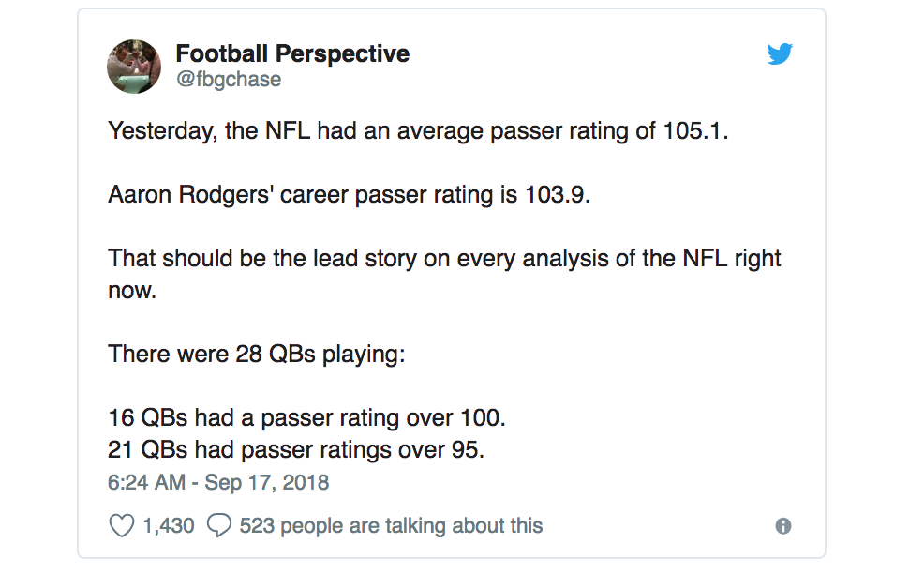This screenshot has height=574, width=924.
Task: Open the Football Perspective display name
Action: pos(292,53)
